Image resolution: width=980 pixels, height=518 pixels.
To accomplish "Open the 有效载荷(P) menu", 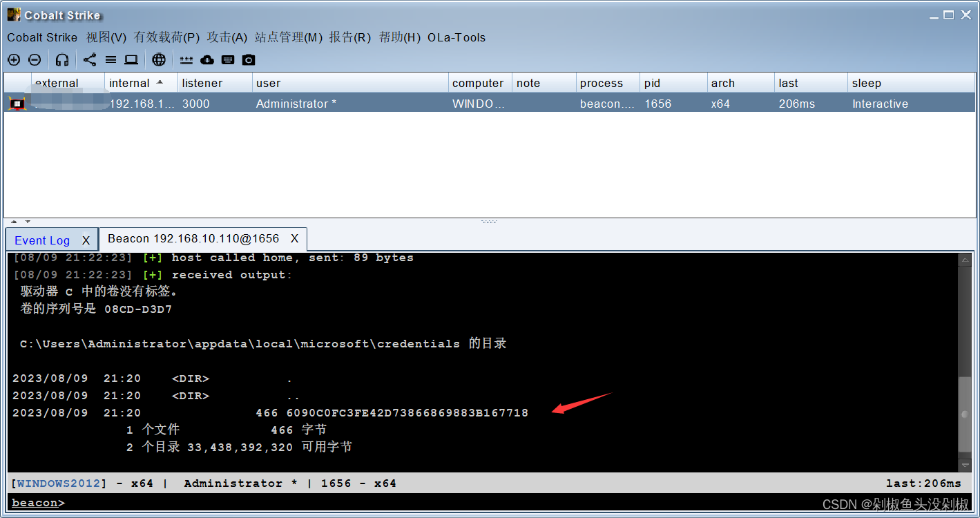I will coord(166,37).
